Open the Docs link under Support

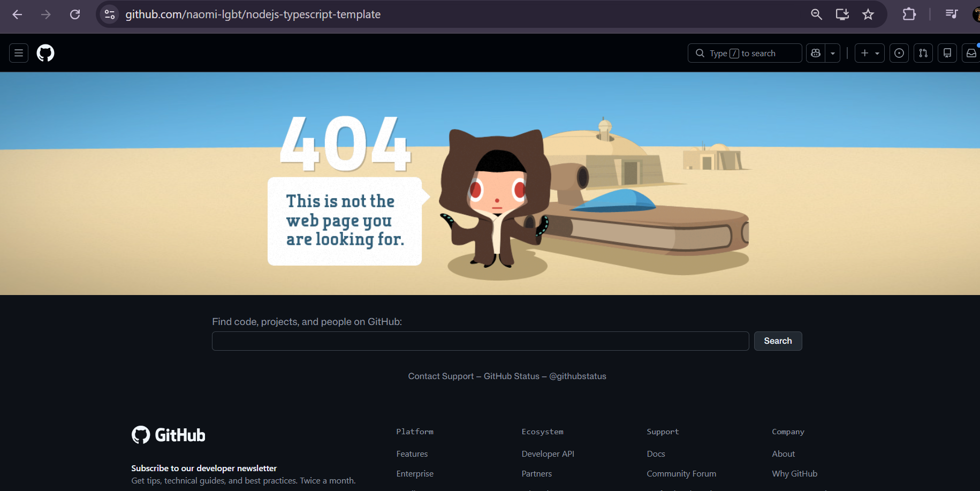point(656,454)
